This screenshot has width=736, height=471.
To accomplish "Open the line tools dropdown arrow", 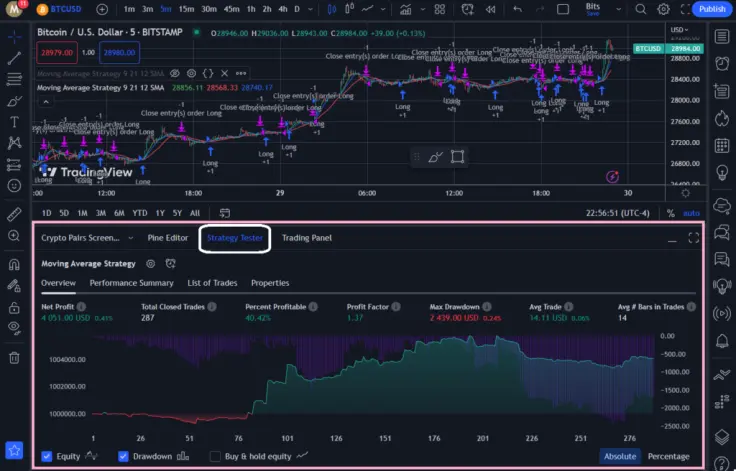I will click(383, 9).
